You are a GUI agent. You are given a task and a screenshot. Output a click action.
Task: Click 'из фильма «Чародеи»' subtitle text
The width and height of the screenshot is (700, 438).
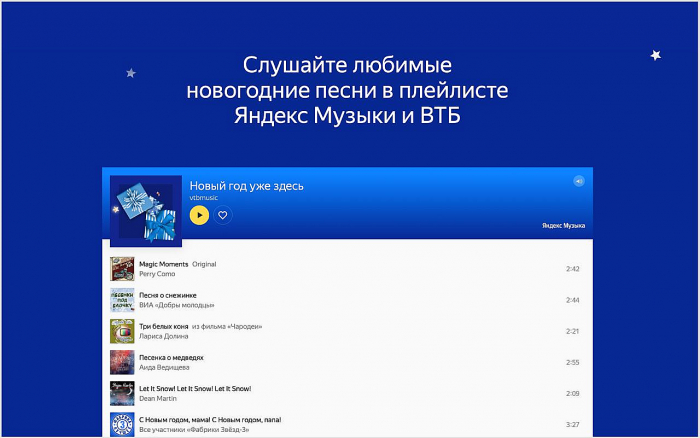[x=227, y=326]
